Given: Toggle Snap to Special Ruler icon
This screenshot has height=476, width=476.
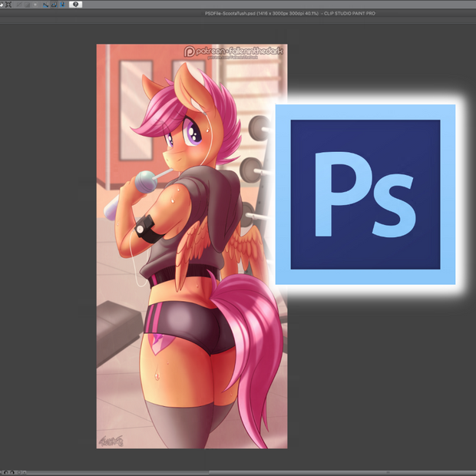Looking at the screenshot, I should [x=54, y=5].
